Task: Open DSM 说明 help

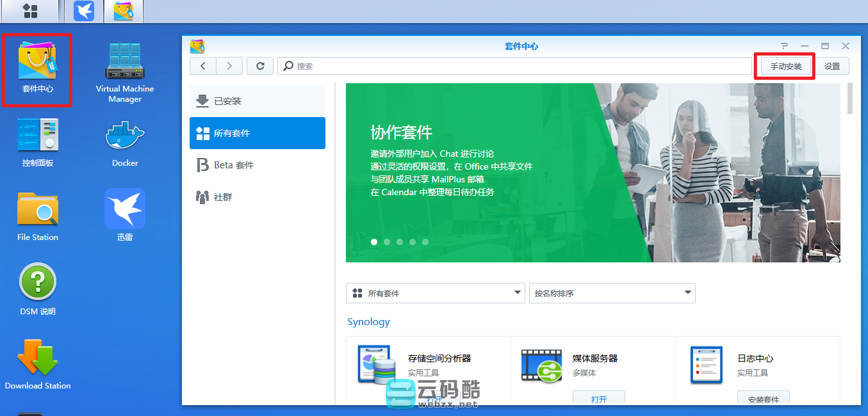Action: [x=37, y=282]
